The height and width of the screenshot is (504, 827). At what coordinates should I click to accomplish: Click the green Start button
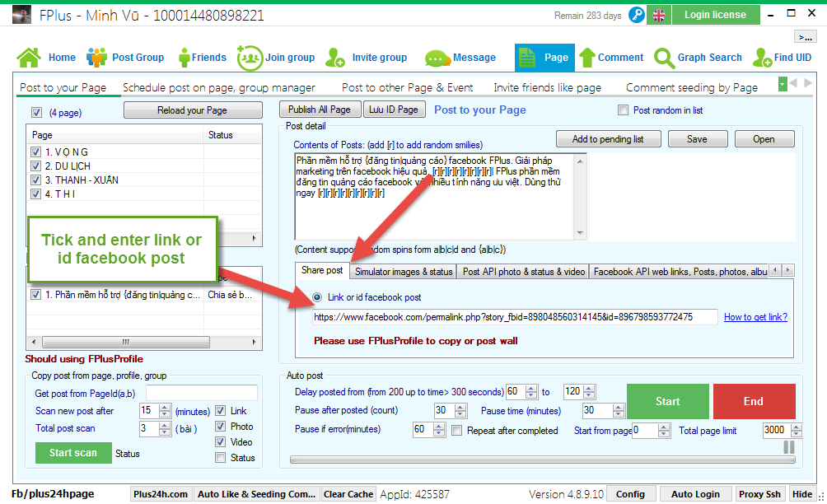(x=668, y=401)
